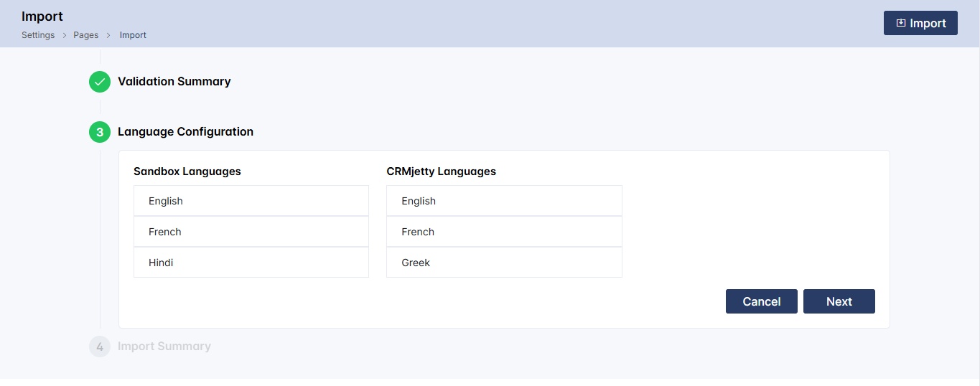Viewport: 980px width, 386px height.
Task: Select English under Sandbox Languages
Action: coord(251,201)
